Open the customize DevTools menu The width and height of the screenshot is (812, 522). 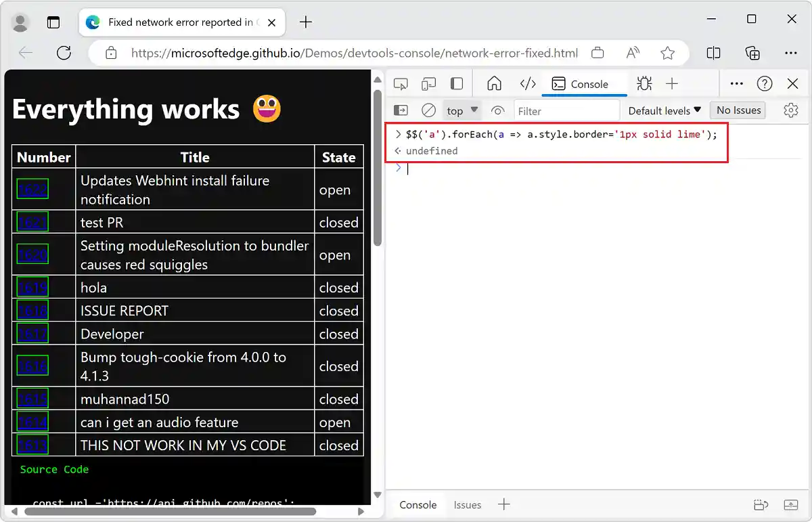coord(736,83)
